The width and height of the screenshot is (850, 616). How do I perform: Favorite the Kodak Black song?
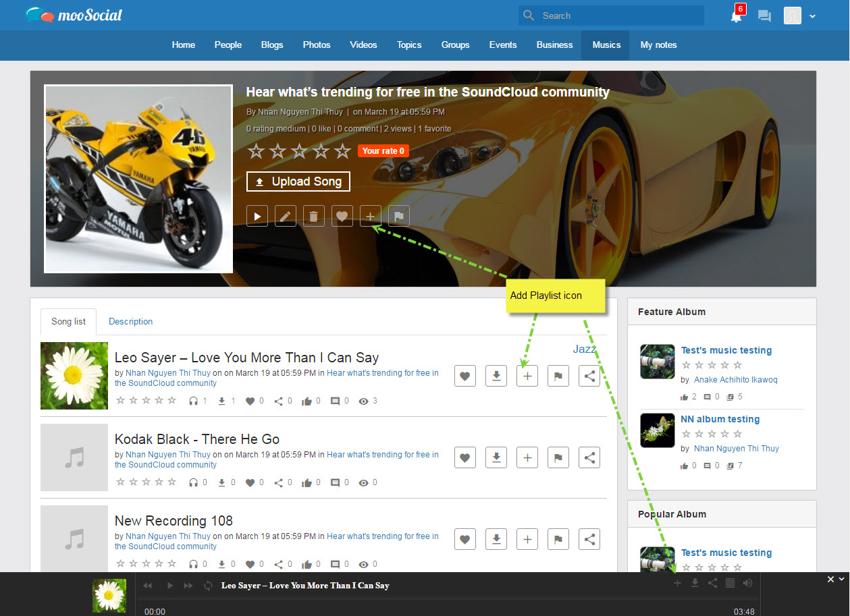[x=465, y=457]
